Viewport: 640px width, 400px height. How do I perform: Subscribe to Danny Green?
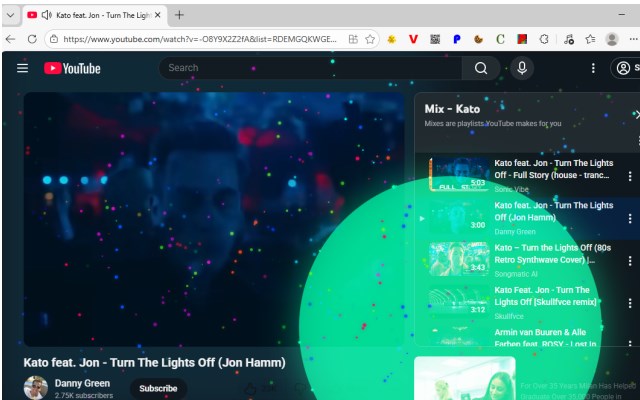(158, 388)
